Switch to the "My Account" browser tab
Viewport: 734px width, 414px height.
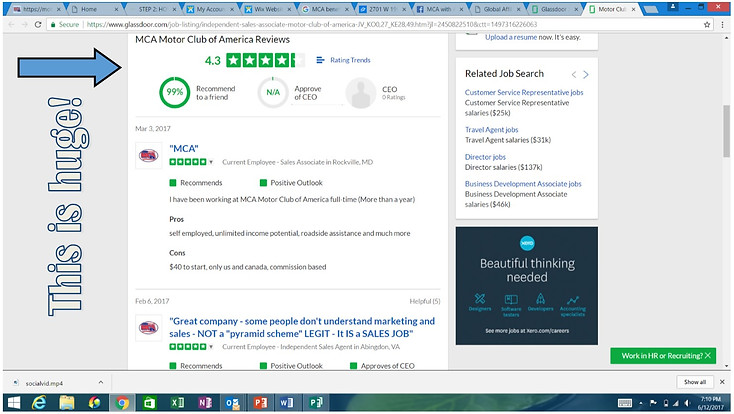211,9
